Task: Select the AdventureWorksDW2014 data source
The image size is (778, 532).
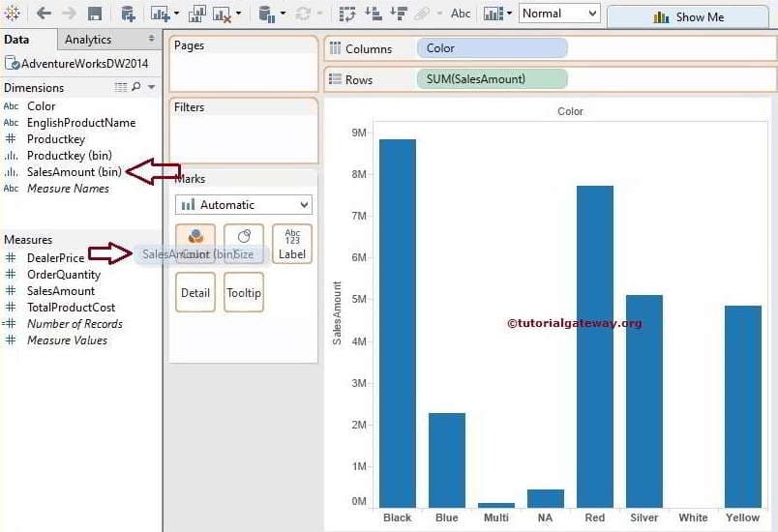Action: pos(84,64)
